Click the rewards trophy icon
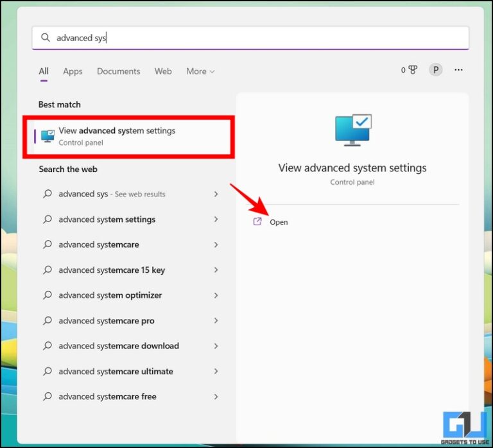This screenshot has height=448, width=493. (412, 70)
